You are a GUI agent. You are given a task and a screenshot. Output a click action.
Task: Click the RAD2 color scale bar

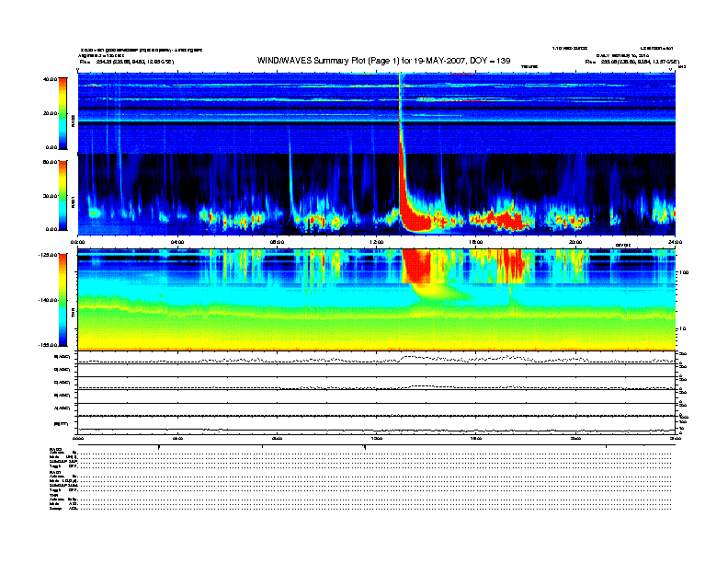click(x=63, y=112)
